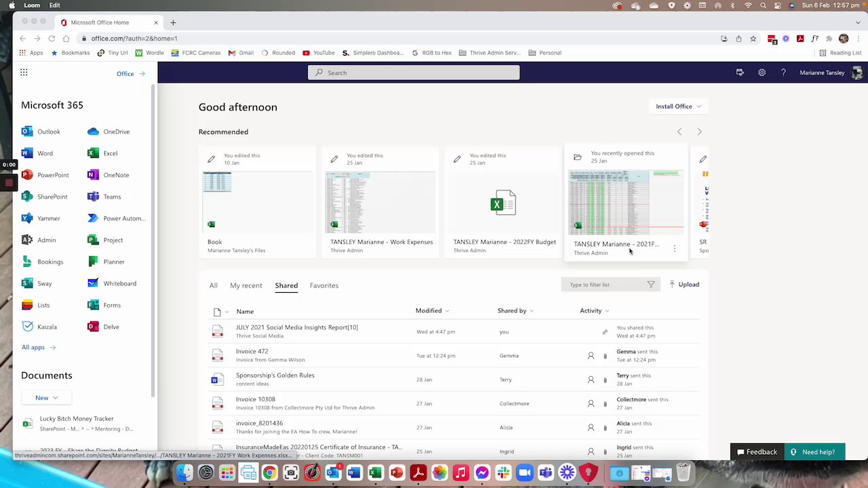Close the app launcher waffle menu
The image size is (868, 488).
point(24,73)
